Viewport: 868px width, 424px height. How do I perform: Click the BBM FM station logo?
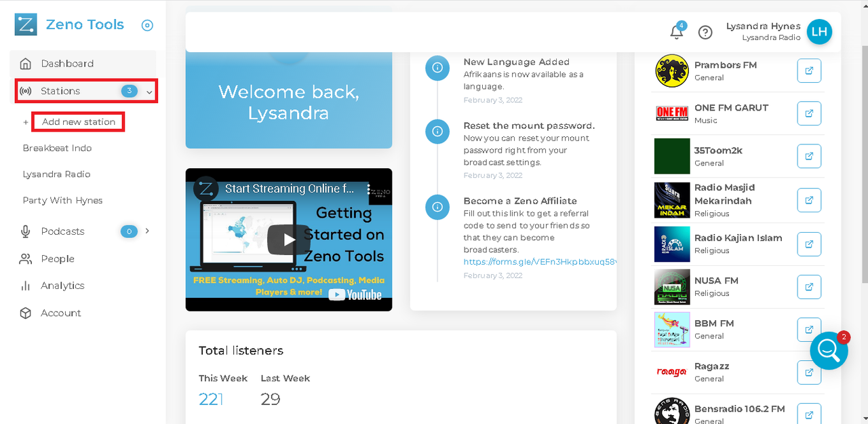[x=672, y=330]
